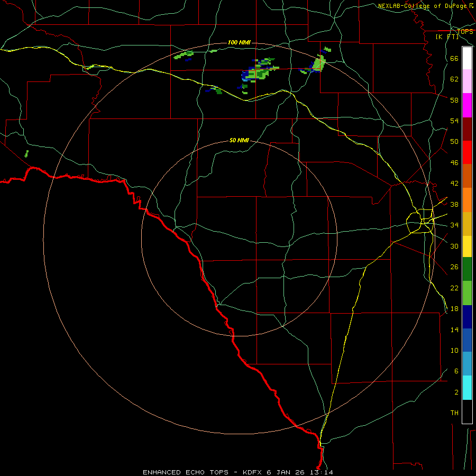Click 'ENHANCED ECHO TOPS' in the caption
The width and height of the screenshot is (476, 476).
click(186, 472)
